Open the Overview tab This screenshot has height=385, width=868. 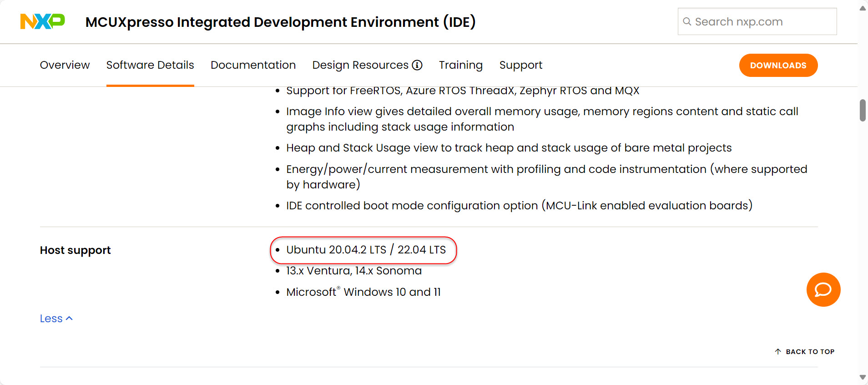pos(65,65)
